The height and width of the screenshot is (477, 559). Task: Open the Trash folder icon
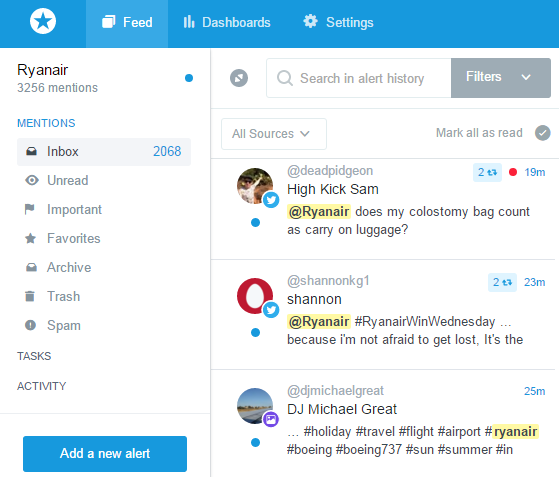30,296
